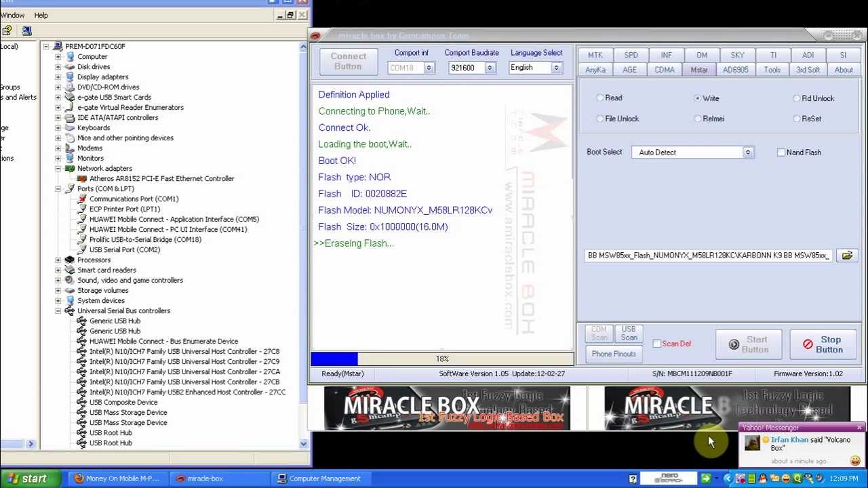
Task: Click the Keyboards category icon
Action: click(69, 127)
